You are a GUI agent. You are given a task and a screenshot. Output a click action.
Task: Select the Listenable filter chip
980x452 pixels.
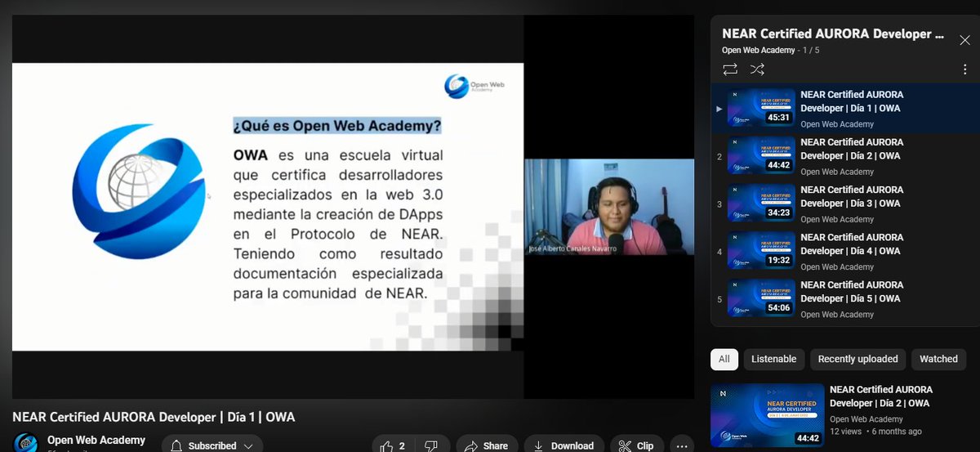click(774, 359)
